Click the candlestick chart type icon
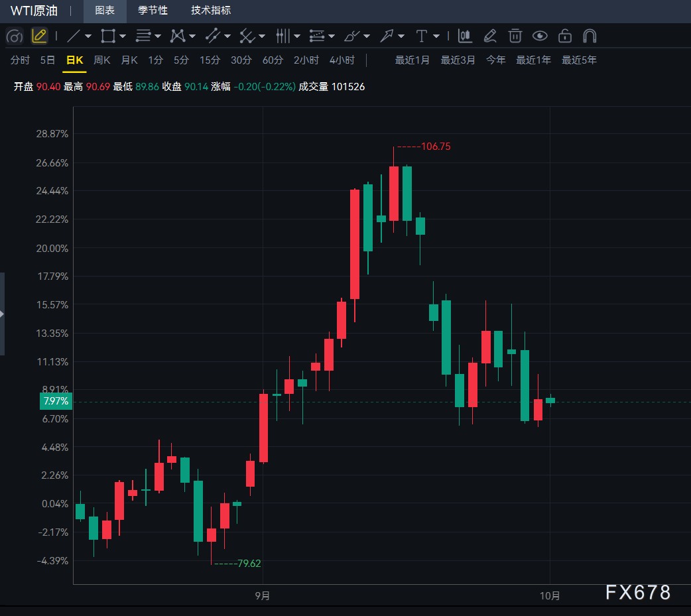691x616 pixels. point(465,36)
